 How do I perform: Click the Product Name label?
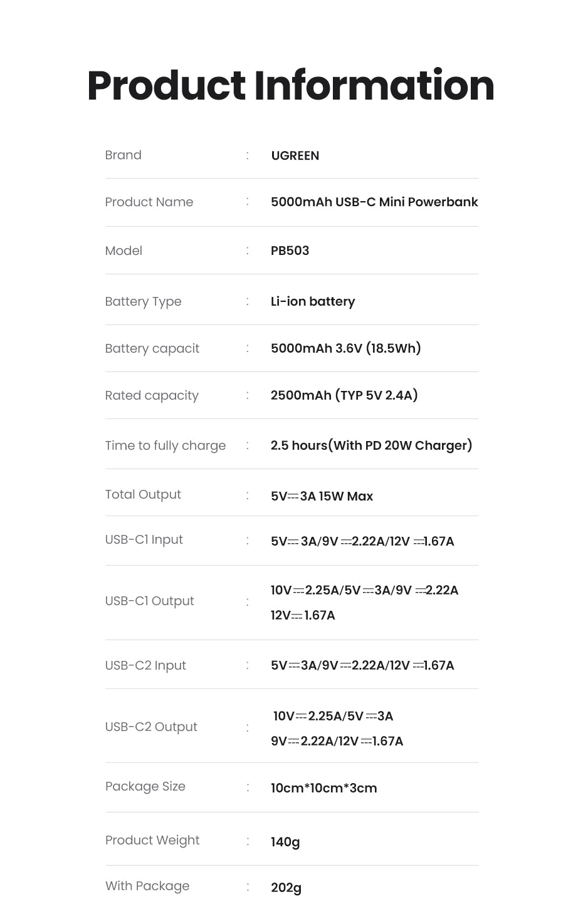149,202
